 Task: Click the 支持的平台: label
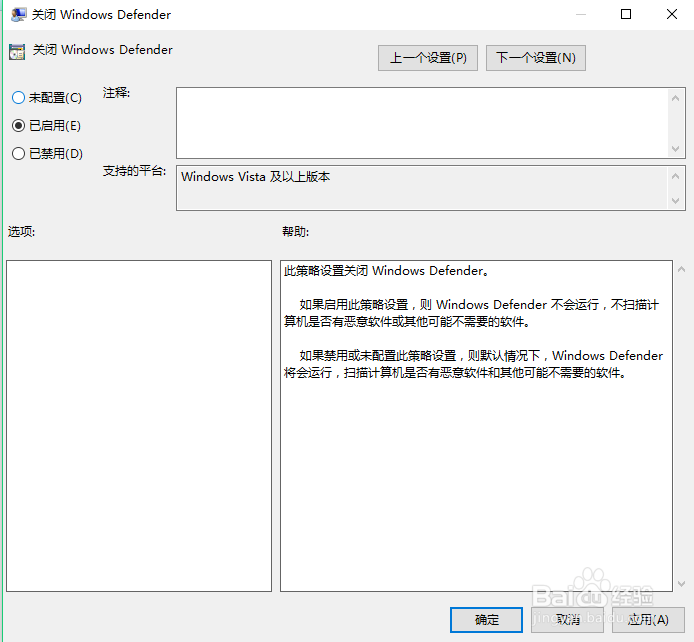click(x=135, y=171)
